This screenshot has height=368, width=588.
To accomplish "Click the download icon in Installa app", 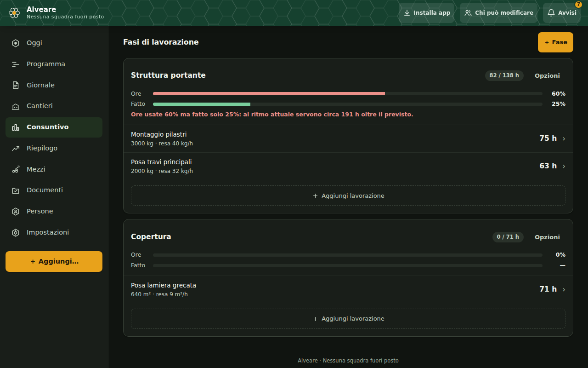I will (407, 13).
